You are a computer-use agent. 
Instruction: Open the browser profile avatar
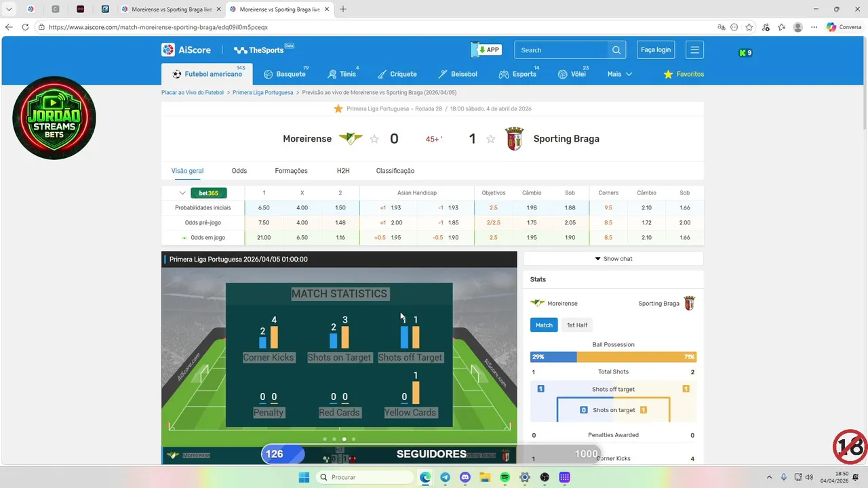point(798,27)
